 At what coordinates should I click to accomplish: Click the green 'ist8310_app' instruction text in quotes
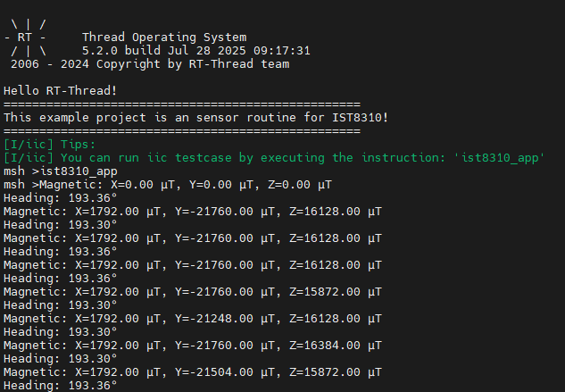(x=498, y=158)
